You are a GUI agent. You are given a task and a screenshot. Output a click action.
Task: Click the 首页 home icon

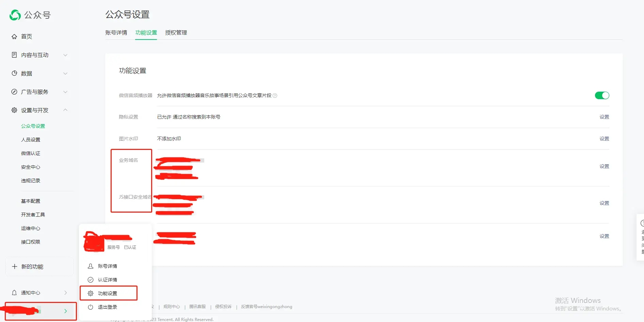pos(14,36)
